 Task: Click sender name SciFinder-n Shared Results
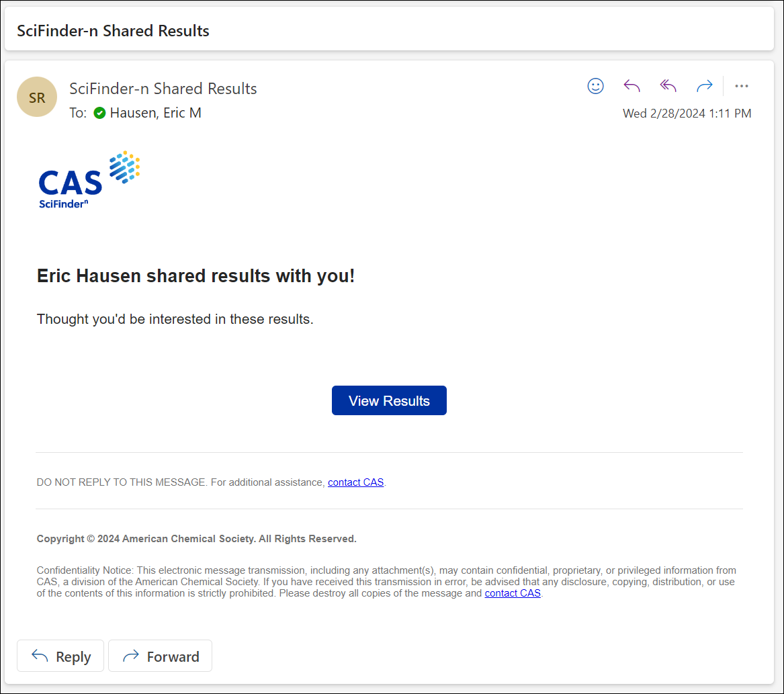point(163,89)
